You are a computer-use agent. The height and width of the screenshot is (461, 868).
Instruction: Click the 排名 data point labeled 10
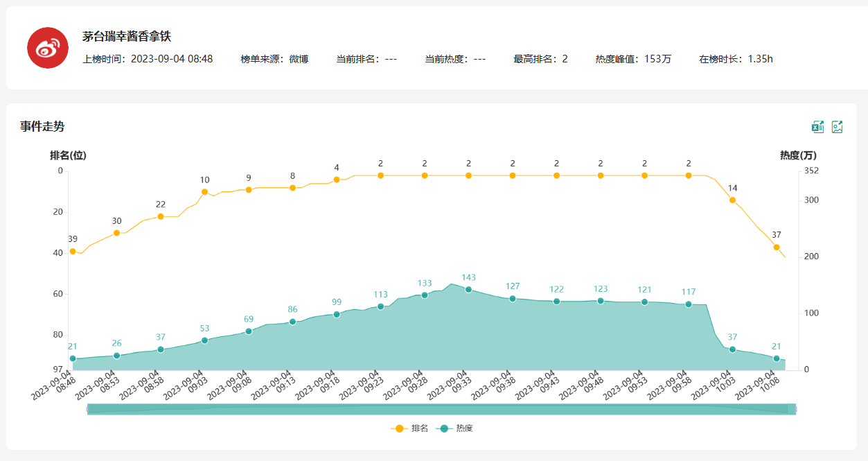click(x=204, y=192)
